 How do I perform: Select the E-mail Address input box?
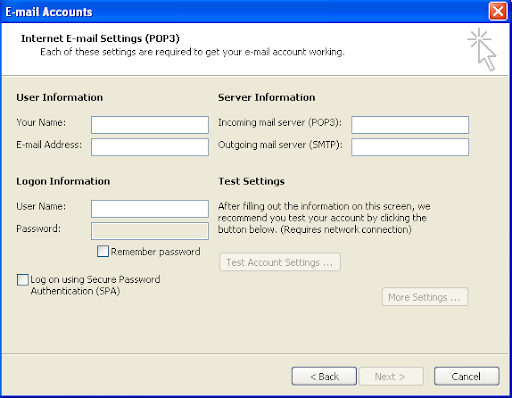click(150, 147)
